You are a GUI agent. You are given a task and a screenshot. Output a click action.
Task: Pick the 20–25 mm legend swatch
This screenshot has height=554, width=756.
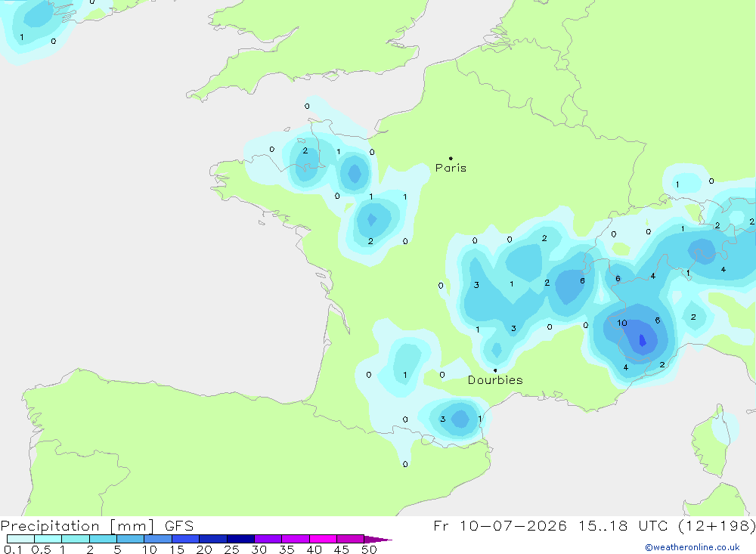[213, 539]
